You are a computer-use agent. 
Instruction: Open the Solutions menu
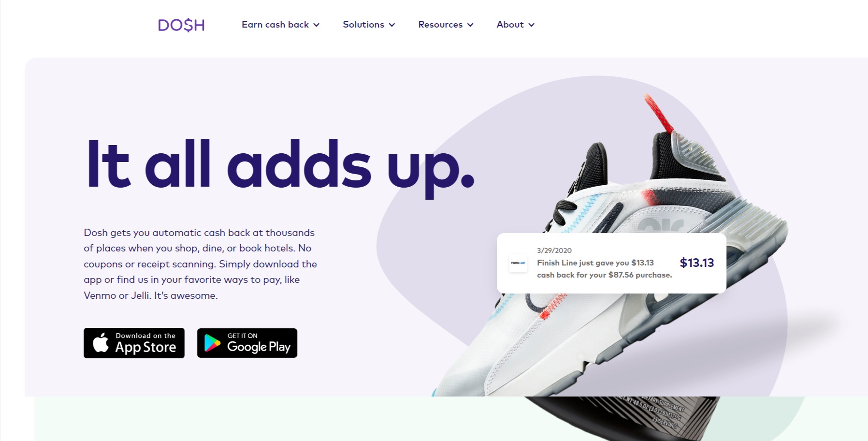(369, 25)
